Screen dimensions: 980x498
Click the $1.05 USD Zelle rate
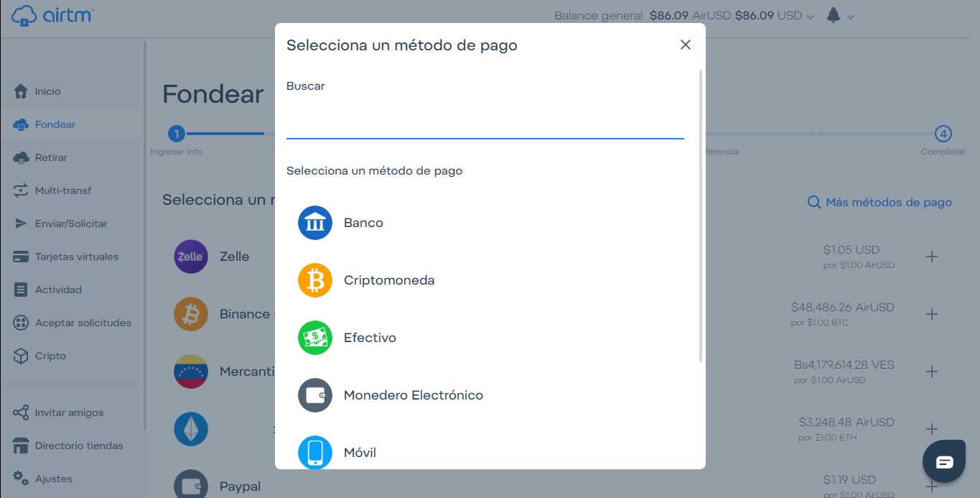point(851,250)
